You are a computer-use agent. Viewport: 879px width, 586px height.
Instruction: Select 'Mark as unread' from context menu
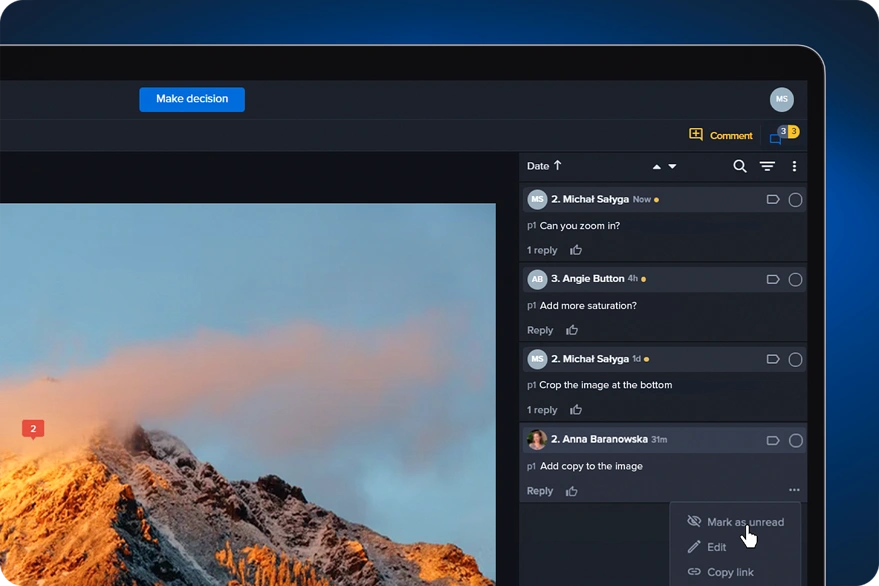click(x=744, y=522)
